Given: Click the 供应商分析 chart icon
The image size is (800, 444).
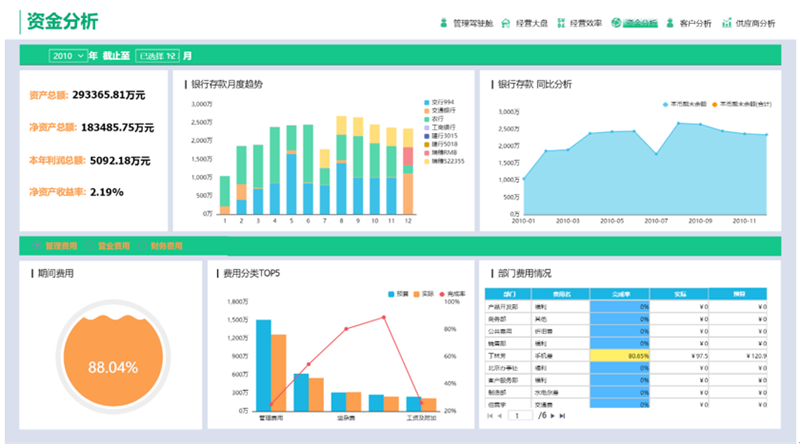Looking at the screenshot, I should [x=726, y=22].
